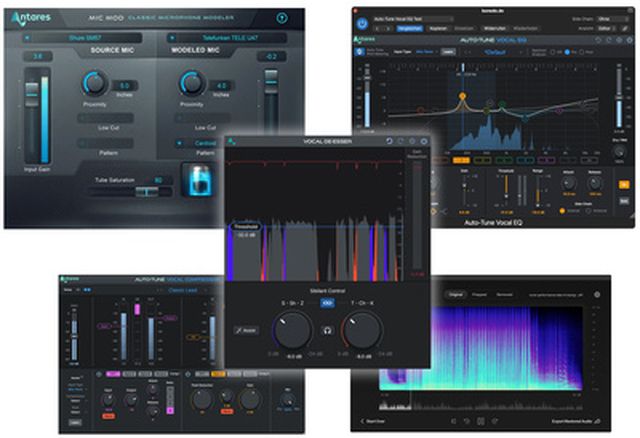The height and width of the screenshot is (438, 640).
Task: Select the Original tab in spectrogram window
Action: click(x=456, y=294)
